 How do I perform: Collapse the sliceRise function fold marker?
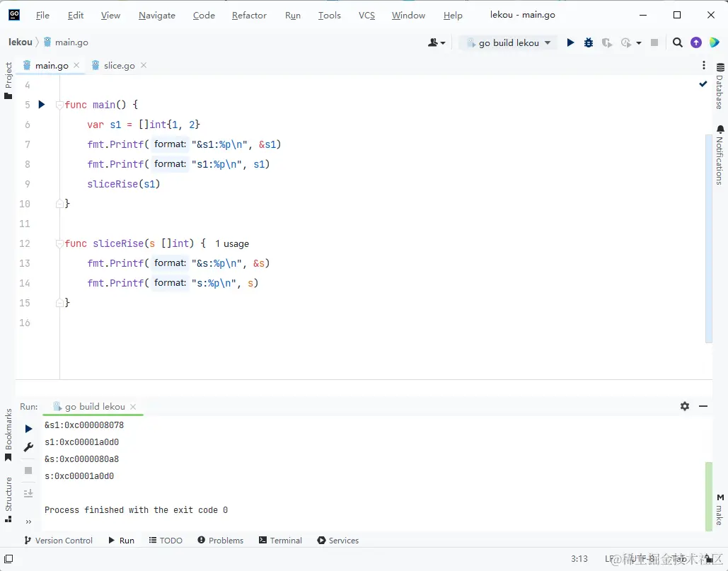tap(59, 243)
